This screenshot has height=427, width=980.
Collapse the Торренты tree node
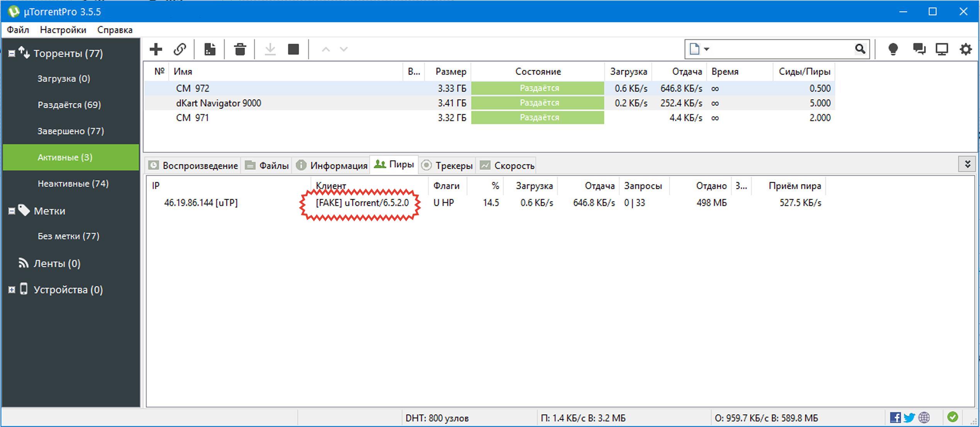pyautogui.click(x=12, y=53)
